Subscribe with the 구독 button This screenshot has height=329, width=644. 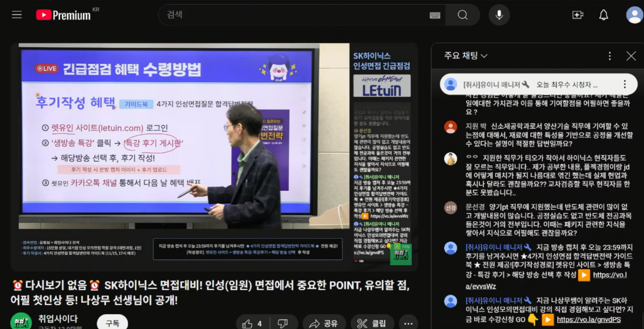[112, 323]
